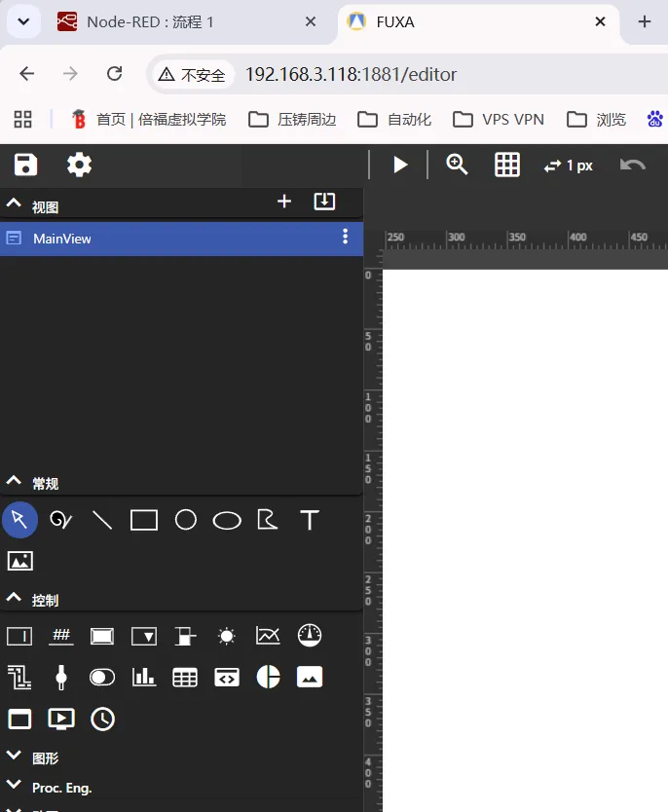This screenshot has width=668, height=812.
Task: Open the tab search dropdown
Action: [23, 21]
